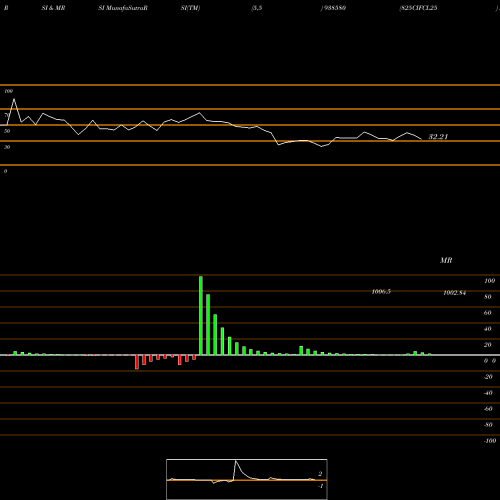Select the 'SI MunafaSutraR' title text
500x500 pixels.
click(123, 8)
